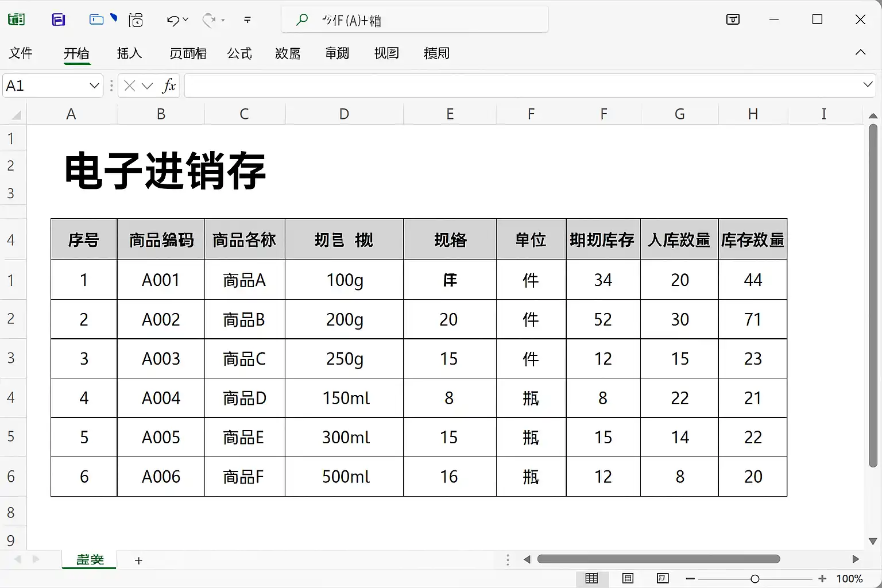
Task: Click the cancel X icon beside formula bar
Action: coord(130,86)
